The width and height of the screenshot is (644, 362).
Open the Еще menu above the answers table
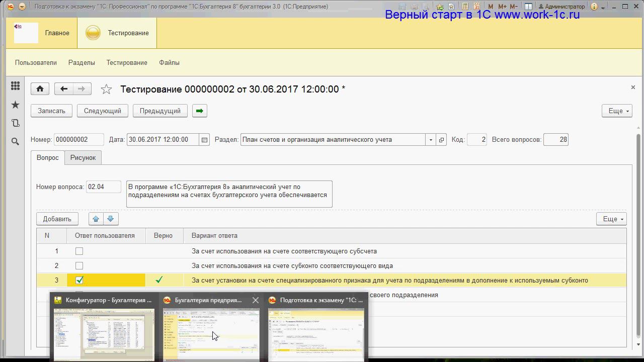[x=611, y=219]
